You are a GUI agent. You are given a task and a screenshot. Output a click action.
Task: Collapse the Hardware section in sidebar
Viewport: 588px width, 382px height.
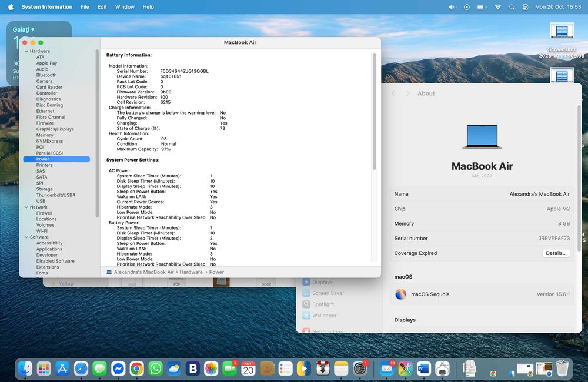click(26, 51)
